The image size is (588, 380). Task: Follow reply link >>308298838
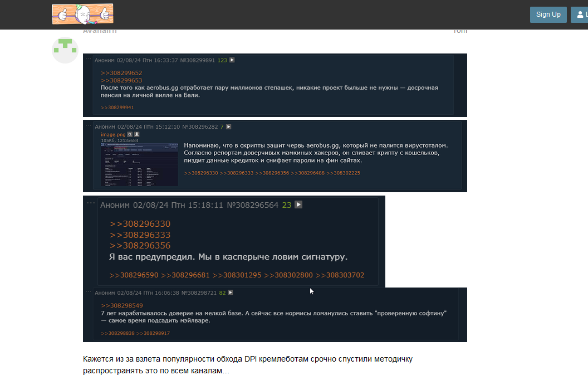click(117, 333)
